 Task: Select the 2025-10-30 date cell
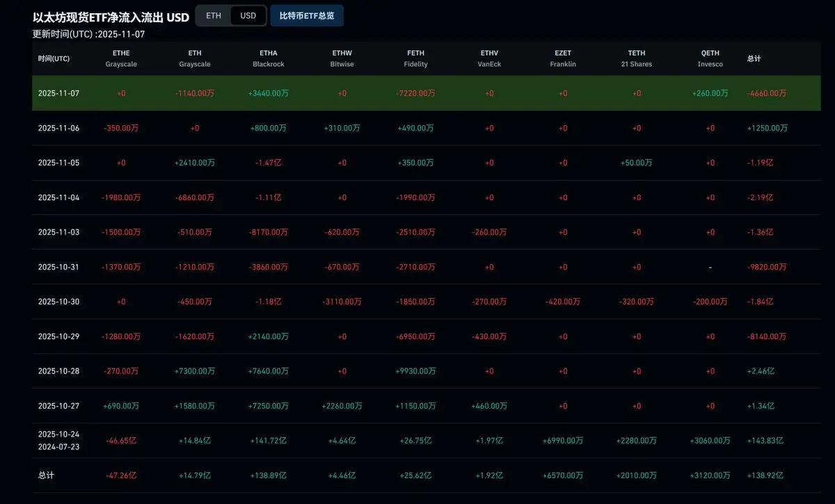[x=58, y=302]
